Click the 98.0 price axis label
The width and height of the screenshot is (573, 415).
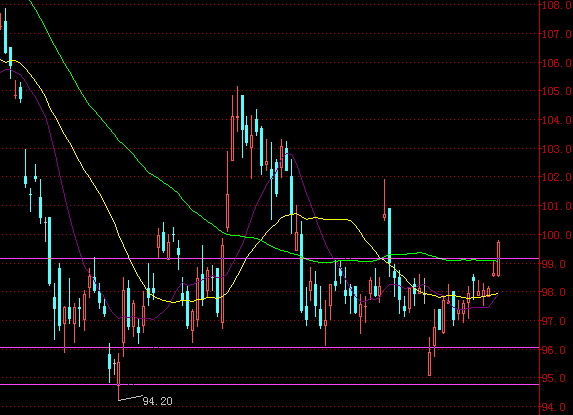(557, 292)
